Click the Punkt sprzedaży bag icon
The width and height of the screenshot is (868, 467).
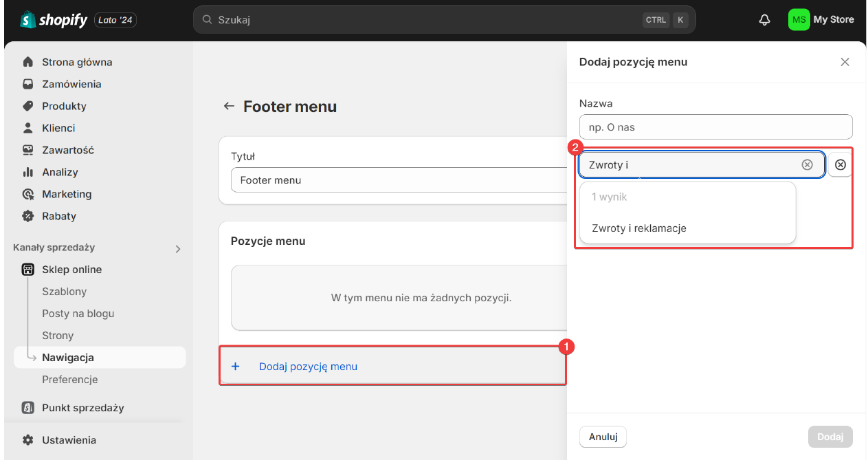tap(28, 408)
